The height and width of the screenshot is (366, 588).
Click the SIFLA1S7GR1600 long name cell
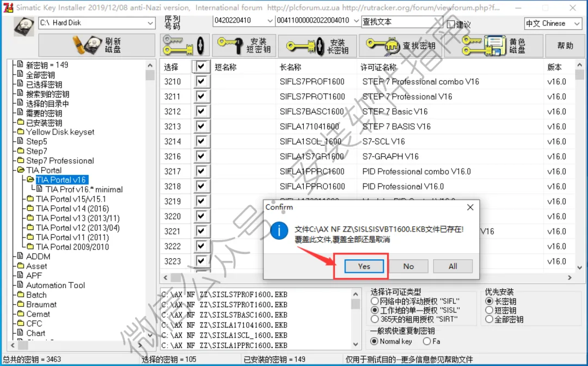point(312,156)
